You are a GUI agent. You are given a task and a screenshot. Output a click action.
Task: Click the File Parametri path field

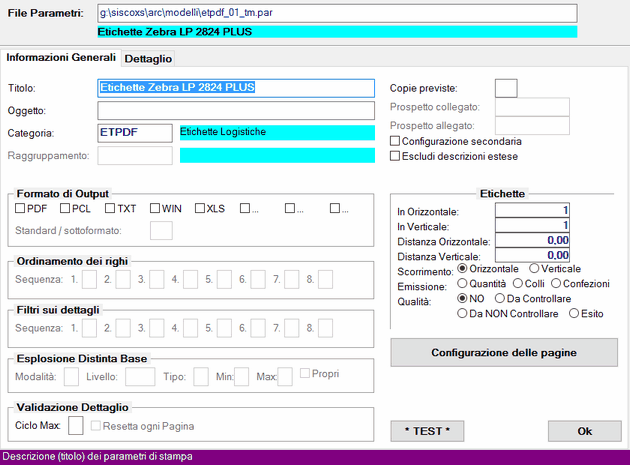tap(337, 13)
